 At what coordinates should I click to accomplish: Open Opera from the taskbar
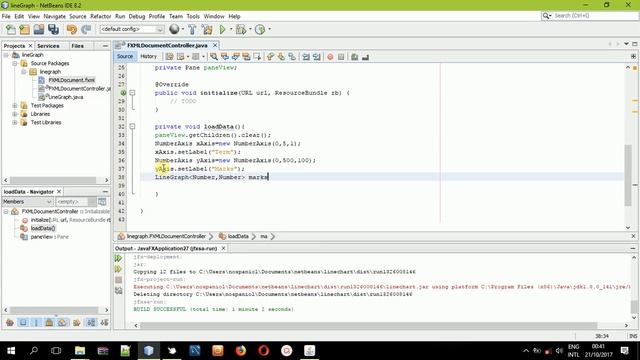[264, 351]
